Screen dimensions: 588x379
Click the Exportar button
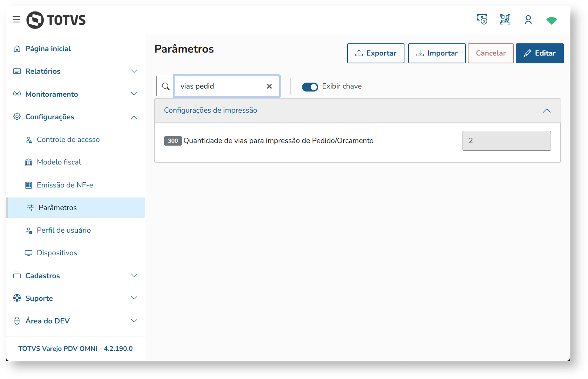coord(376,53)
